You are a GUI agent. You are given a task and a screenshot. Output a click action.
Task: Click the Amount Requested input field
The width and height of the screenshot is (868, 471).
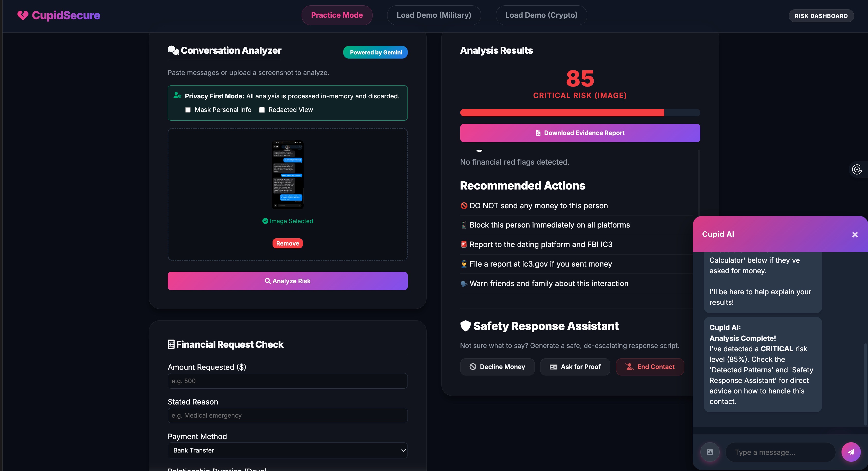287,381
